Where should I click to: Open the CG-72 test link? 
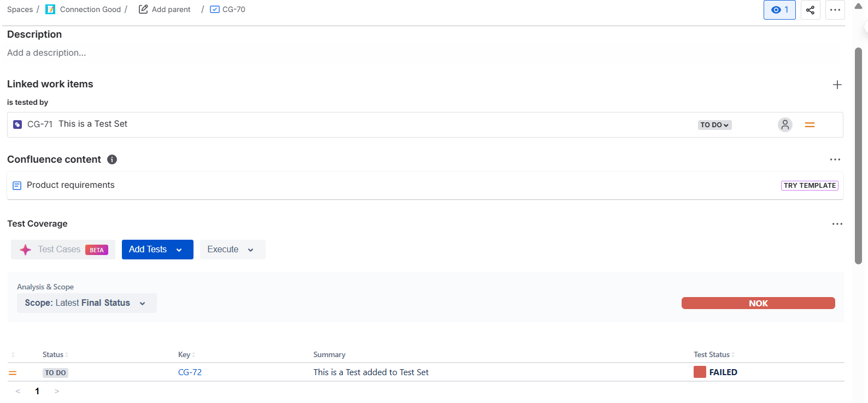[190, 372]
